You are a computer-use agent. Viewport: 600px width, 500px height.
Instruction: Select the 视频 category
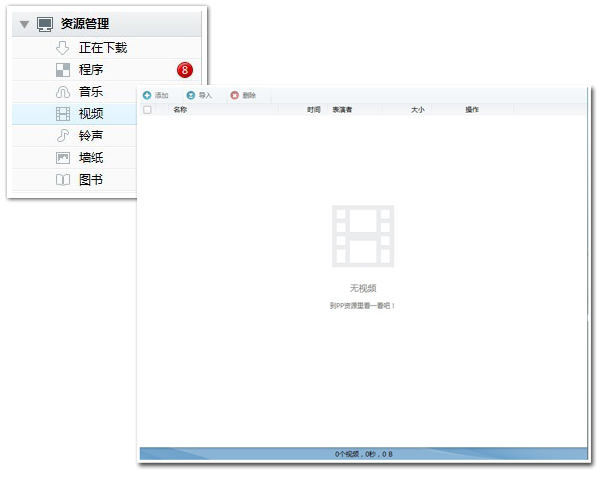[x=91, y=114]
